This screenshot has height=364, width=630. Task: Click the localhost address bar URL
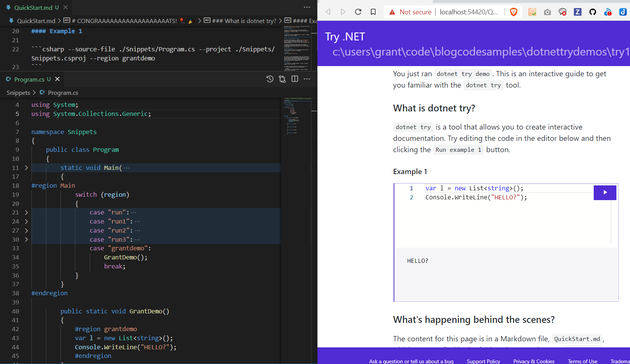pos(469,12)
